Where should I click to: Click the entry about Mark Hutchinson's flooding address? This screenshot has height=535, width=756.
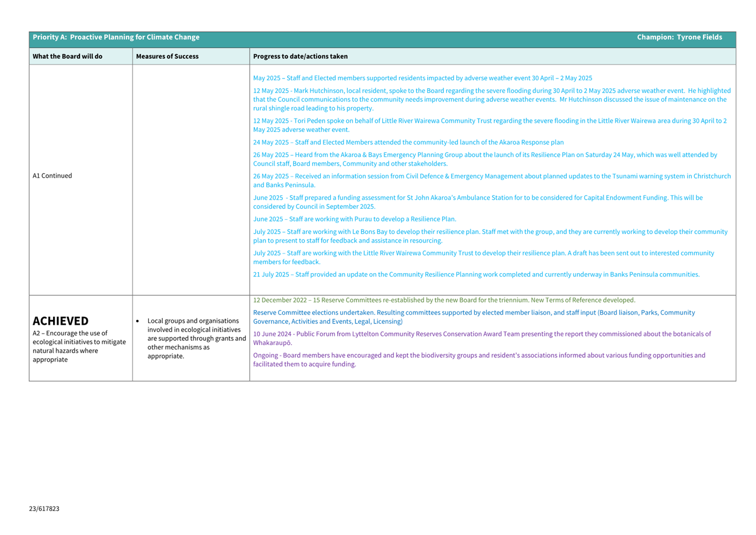pyautogui.click(x=491, y=100)
